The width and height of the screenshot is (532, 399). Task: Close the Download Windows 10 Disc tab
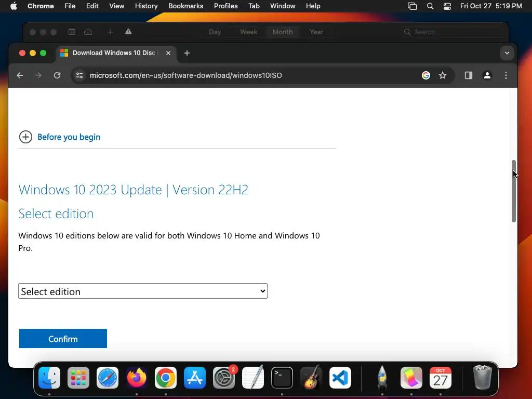click(168, 53)
